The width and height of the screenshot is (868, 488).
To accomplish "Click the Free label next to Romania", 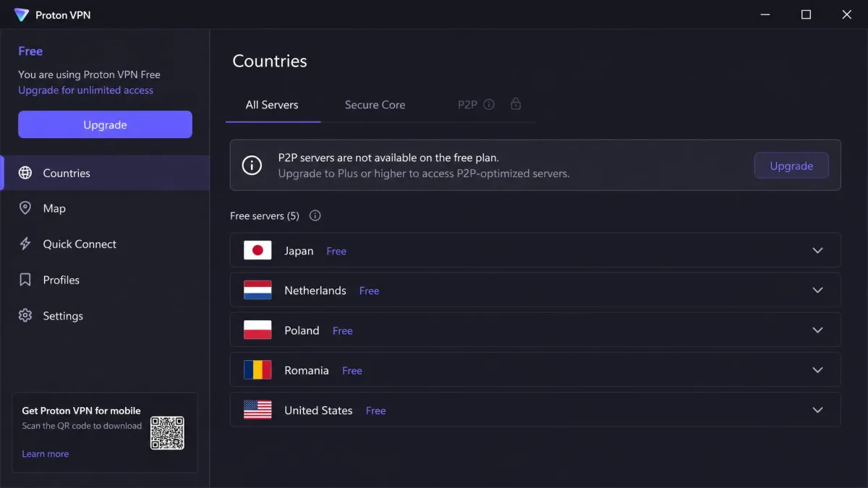I will pos(352,370).
